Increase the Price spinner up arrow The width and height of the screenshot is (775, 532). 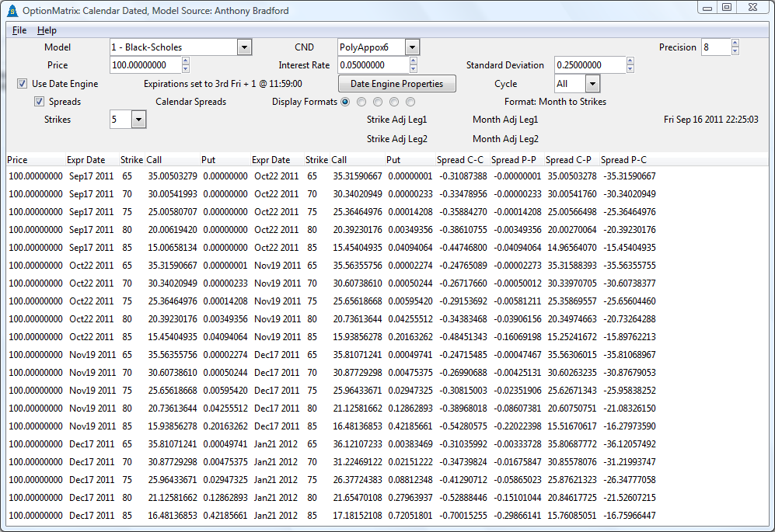pyautogui.click(x=185, y=61)
